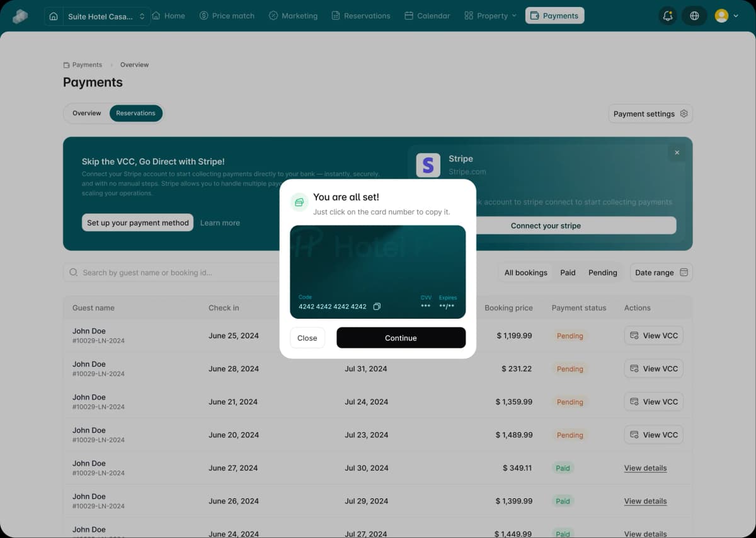The height and width of the screenshot is (538, 756).
Task: Click the user profile avatar
Action: pos(721,16)
